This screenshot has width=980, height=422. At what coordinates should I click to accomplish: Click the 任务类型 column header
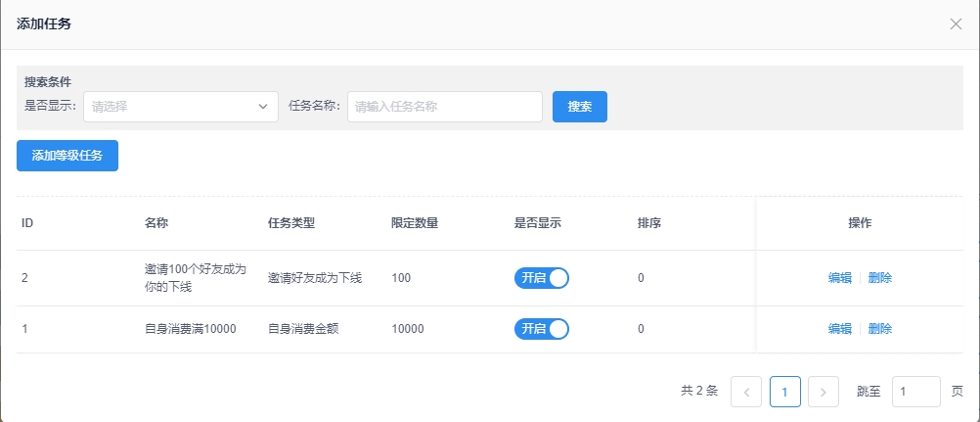(291, 223)
